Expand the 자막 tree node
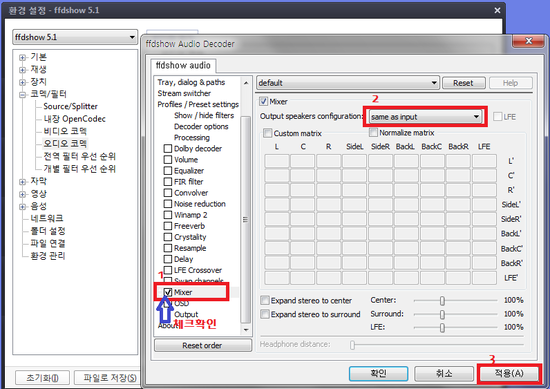Viewport: 550px width, 389px height. click(22, 182)
